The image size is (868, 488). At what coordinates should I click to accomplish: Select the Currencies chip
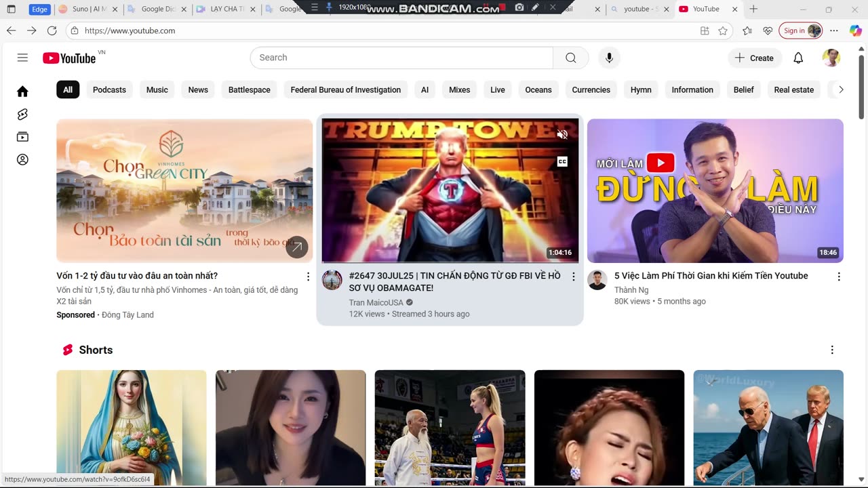pos(591,89)
